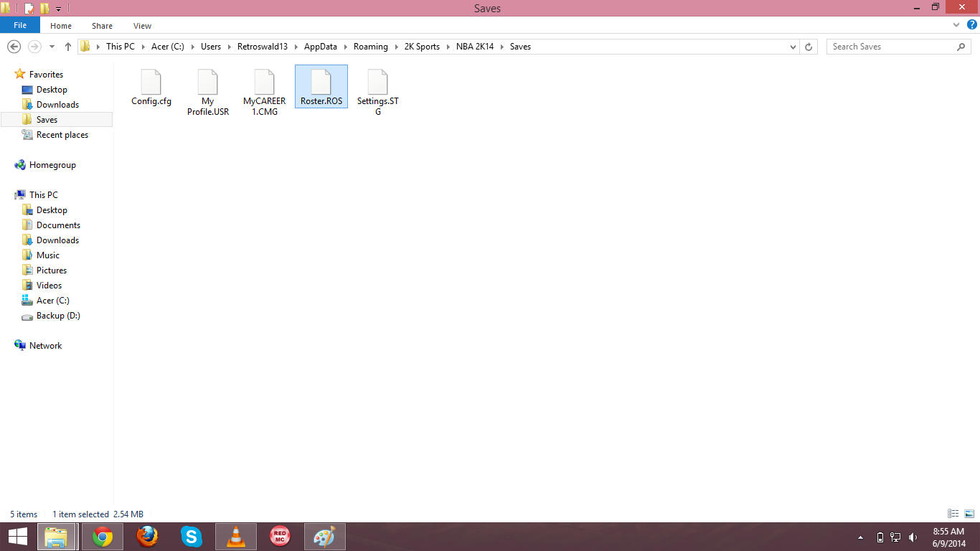Expand the arrow after Roaming breadcrumb
The image size is (980, 551).
(396, 47)
